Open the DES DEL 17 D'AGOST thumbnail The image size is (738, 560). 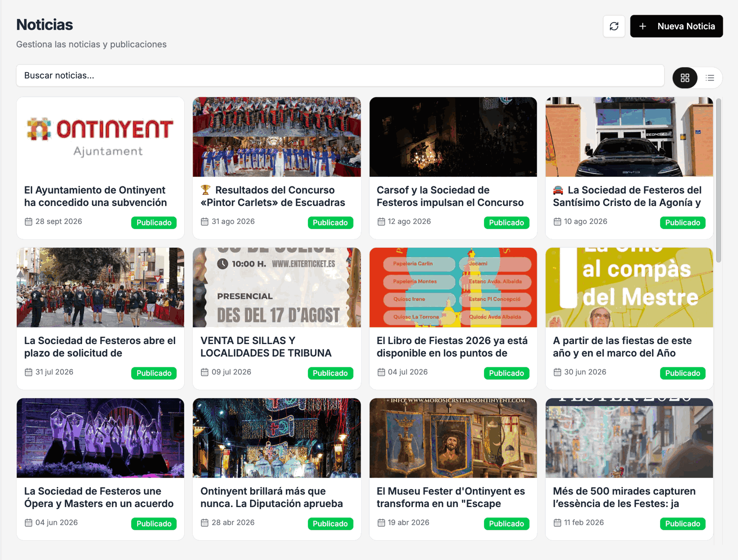[x=276, y=288]
